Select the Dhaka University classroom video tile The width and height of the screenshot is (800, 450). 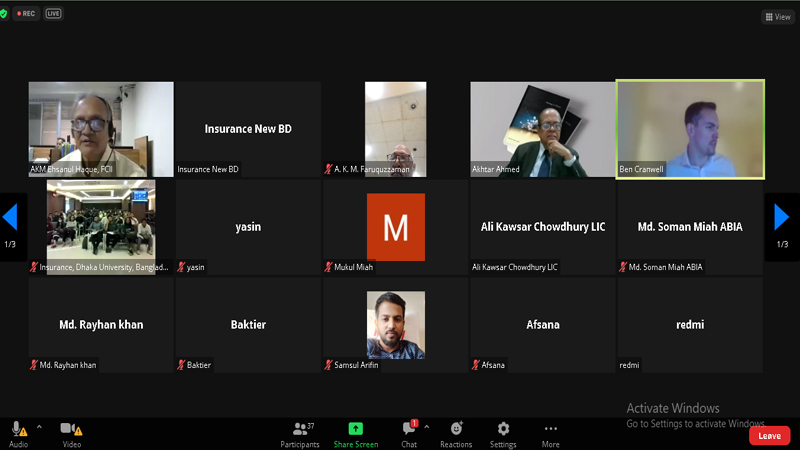[101, 227]
